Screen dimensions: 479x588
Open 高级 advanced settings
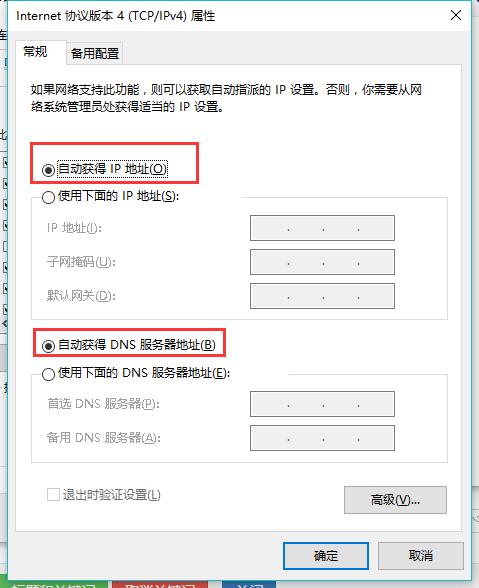[x=395, y=500]
